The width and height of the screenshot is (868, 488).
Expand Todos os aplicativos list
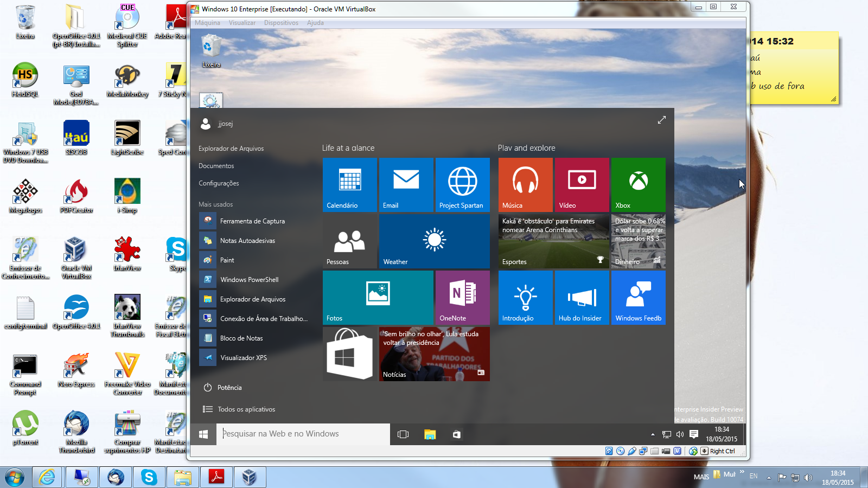(246, 409)
